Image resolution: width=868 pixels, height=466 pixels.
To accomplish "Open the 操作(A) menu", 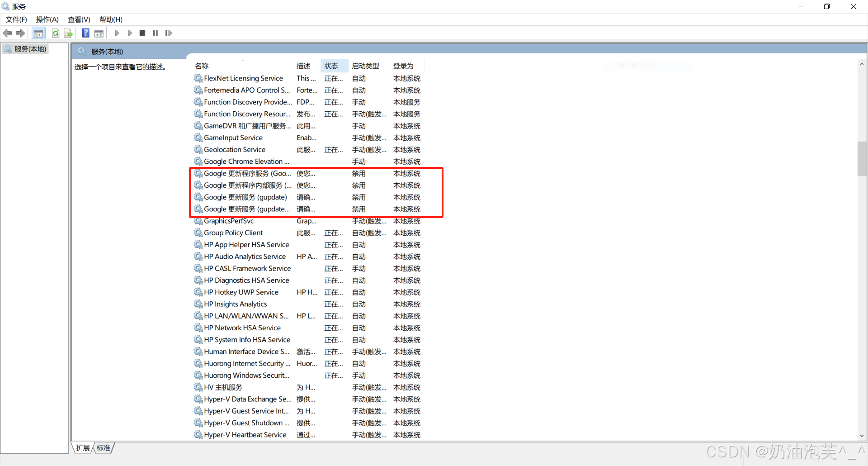I will pos(47,19).
